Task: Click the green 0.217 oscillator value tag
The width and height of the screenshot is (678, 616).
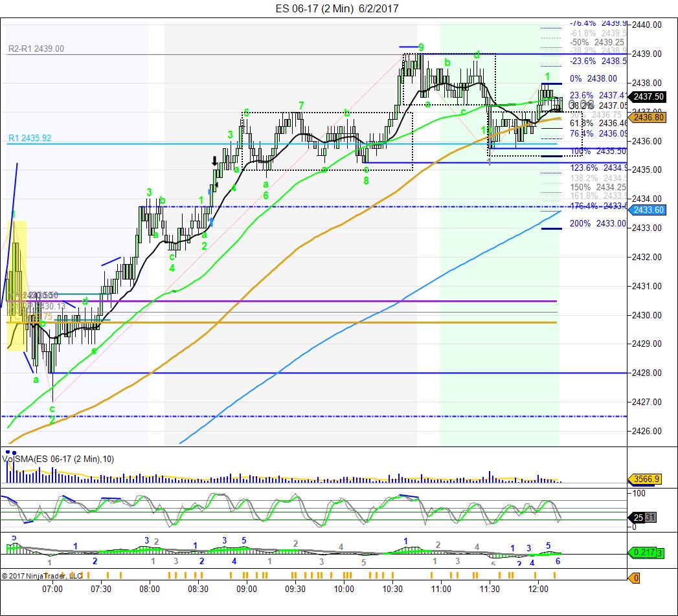Action: pyautogui.click(x=644, y=552)
